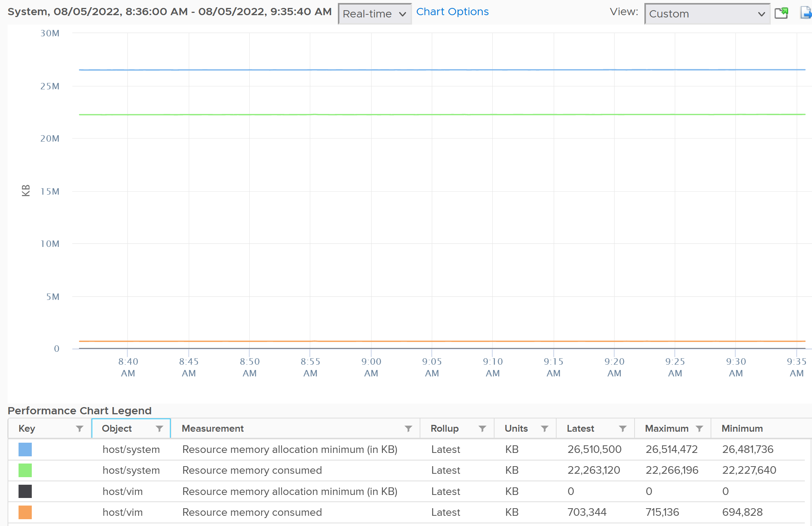Image resolution: width=812 pixels, height=526 pixels.
Task: Open Chart Options link
Action: coord(452,12)
